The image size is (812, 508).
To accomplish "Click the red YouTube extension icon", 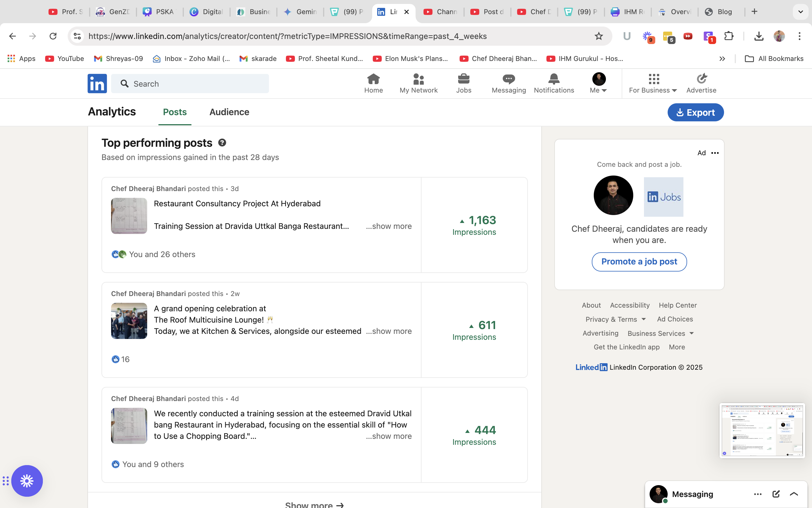I will [688, 36].
